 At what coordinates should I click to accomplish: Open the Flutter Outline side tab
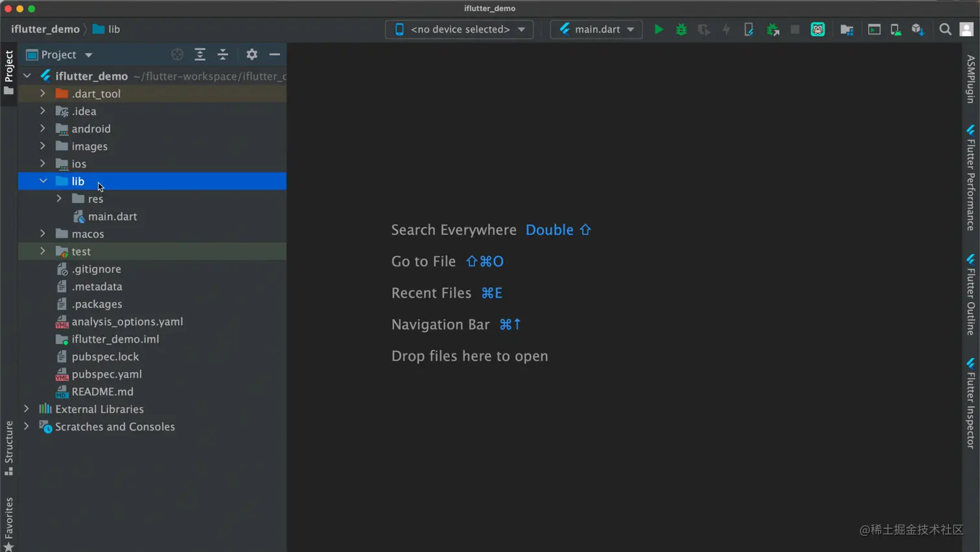tap(970, 295)
